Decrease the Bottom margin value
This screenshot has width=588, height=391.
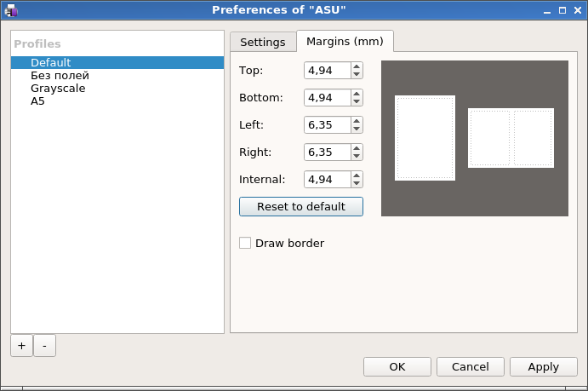(x=357, y=101)
